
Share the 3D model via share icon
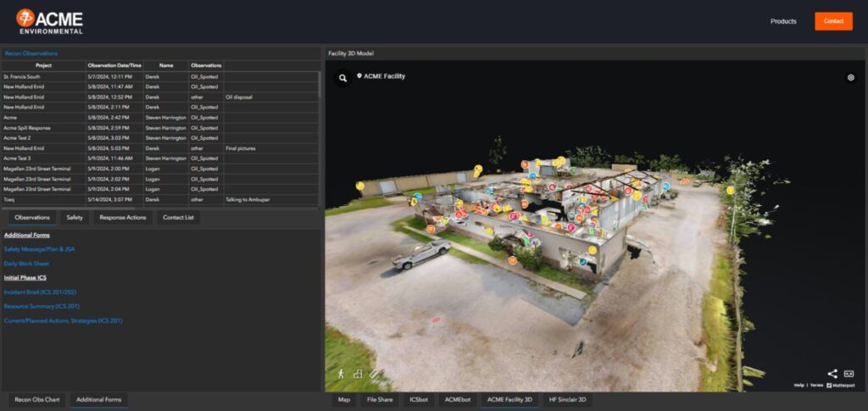(832, 374)
